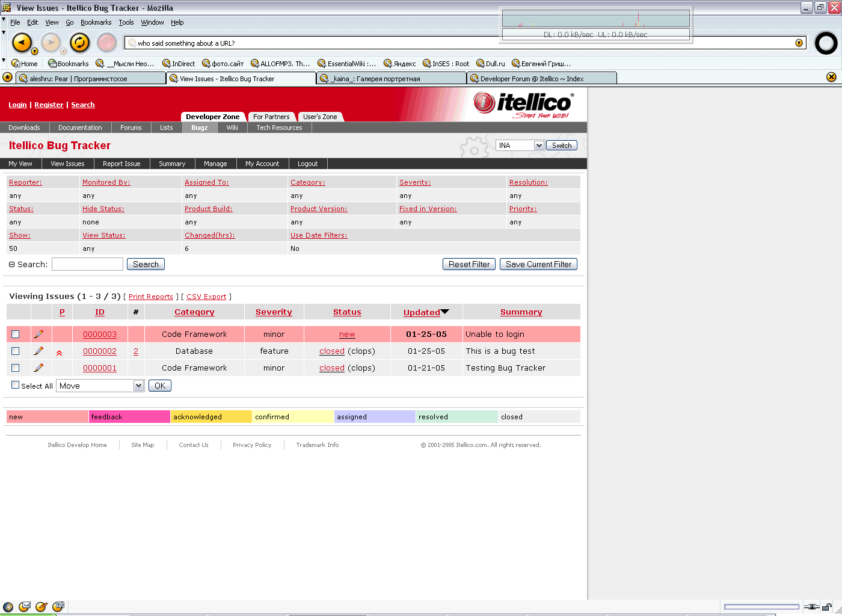Screen dimensions: 842x616
Task: Tick the Select All checkbox
Action: (x=16, y=385)
